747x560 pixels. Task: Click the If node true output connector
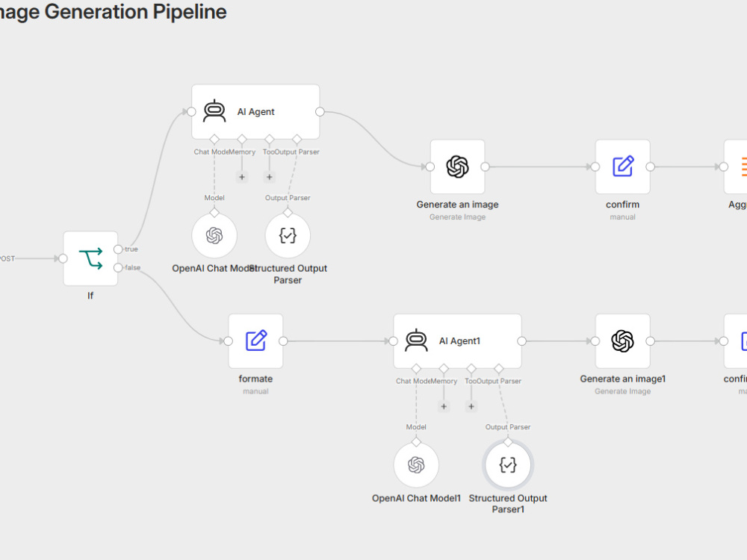118,249
